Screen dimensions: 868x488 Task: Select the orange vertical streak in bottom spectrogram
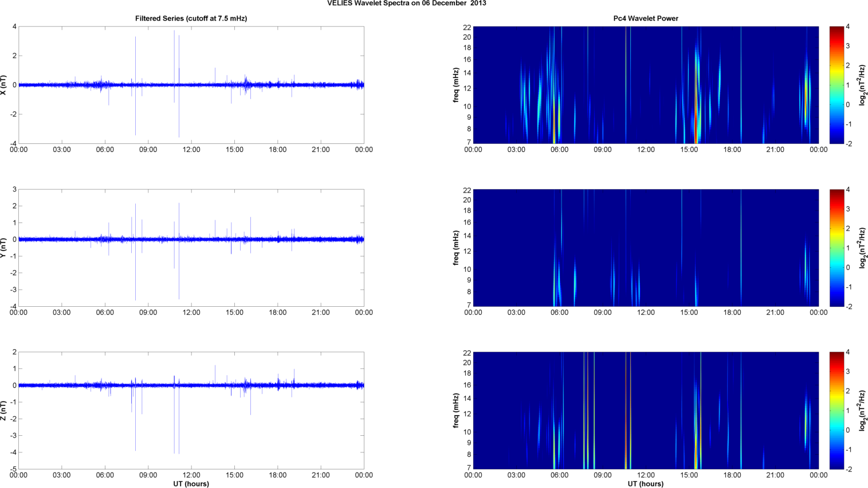[626, 411]
